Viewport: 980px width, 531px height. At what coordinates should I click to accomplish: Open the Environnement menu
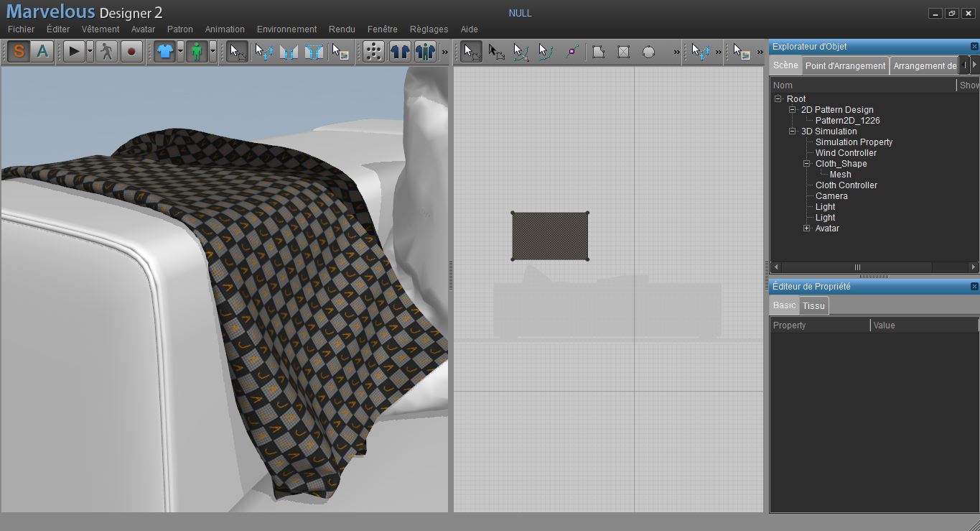pos(286,29)
